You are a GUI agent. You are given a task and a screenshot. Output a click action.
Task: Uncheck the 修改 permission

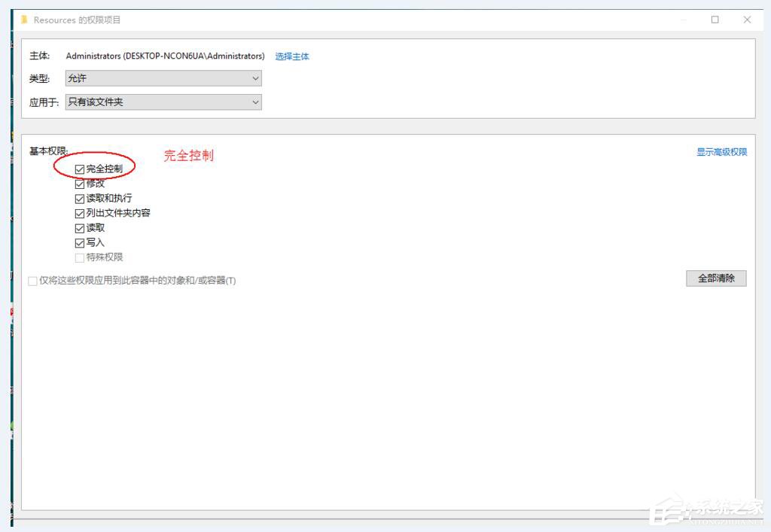pos(80,183)
